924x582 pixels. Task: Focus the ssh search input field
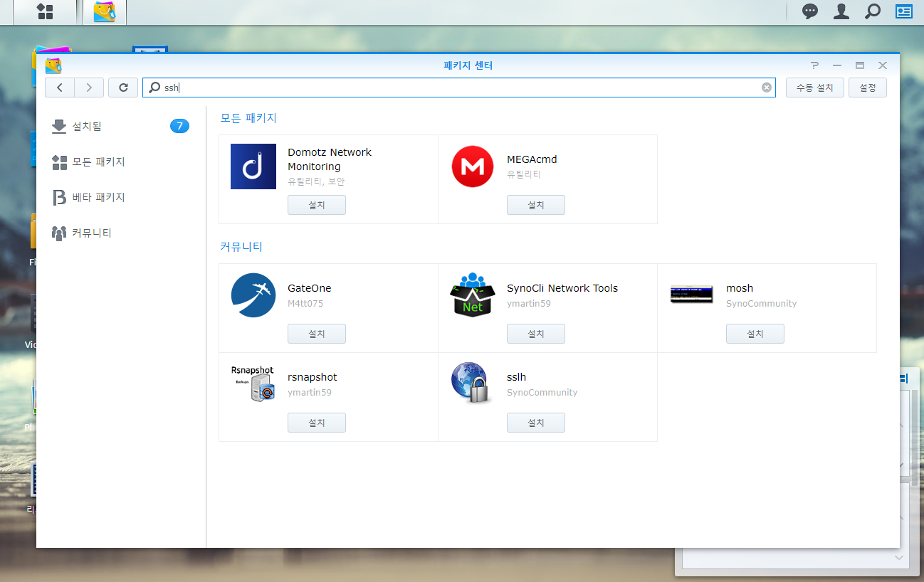pyautogui.click(x=459, y=88)
